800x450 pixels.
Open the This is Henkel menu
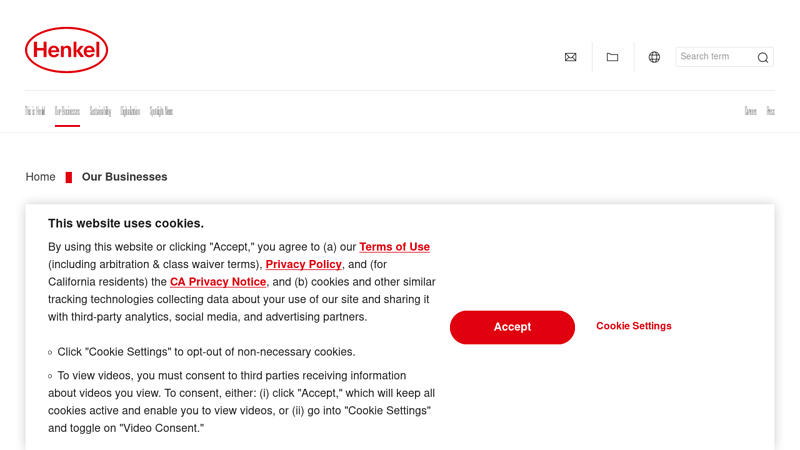click(35, 111)
